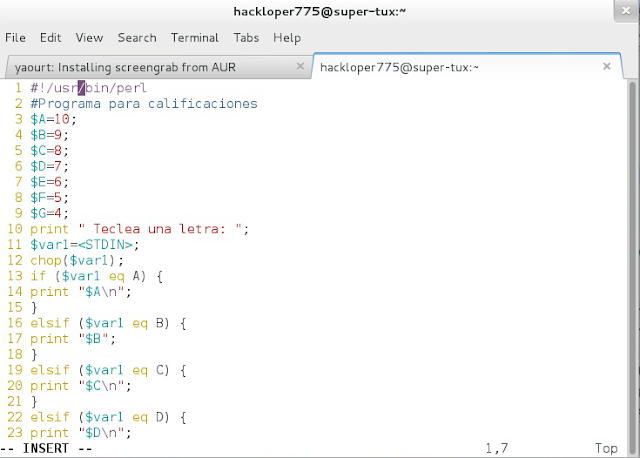This screenshot has width=640, height=458.
Task: Click the string 'Teclea una letra:'
Action: (159, 229)
